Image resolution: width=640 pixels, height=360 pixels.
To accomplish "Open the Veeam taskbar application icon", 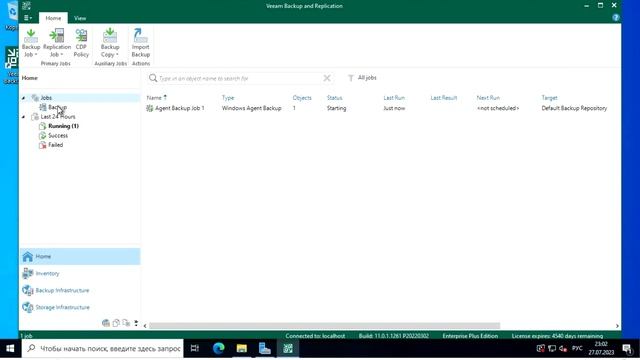I will pos(288,349).
